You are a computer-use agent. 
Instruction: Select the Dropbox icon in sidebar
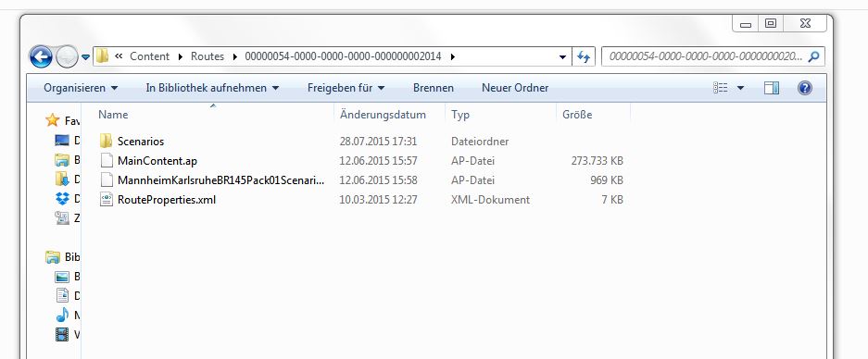62,198
